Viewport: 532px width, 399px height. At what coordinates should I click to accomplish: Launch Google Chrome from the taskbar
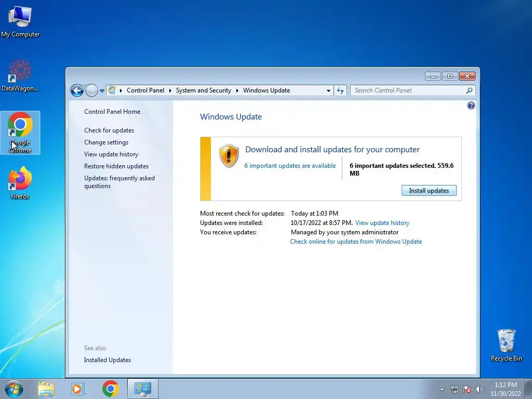pyautogui.click(x=111, y=389)
